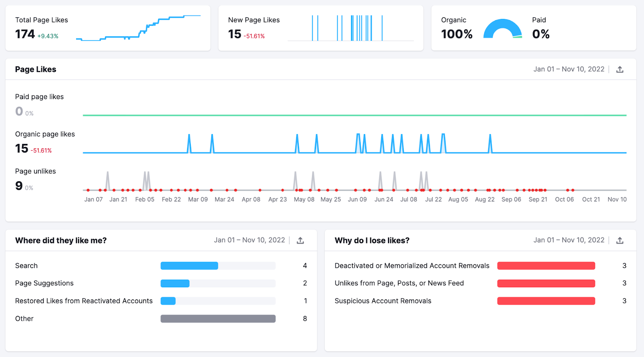
Task: Click the Jan 07 axis label
Action: 93,199
